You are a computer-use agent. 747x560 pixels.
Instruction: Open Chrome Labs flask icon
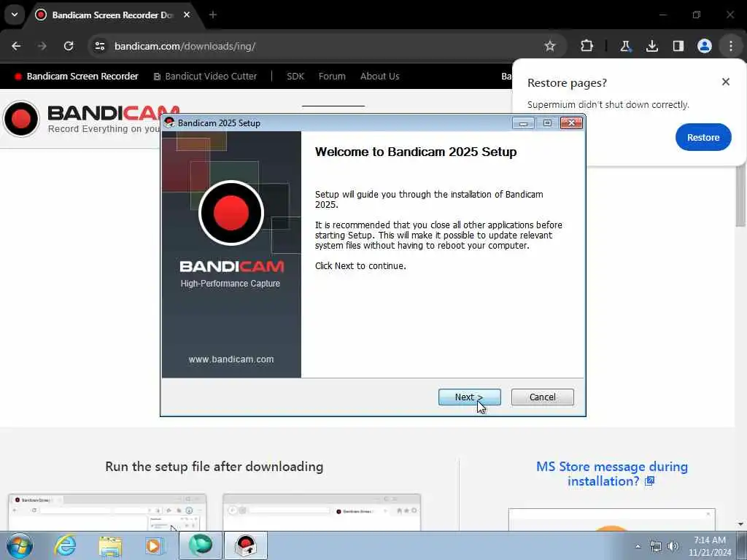click(x=625, y=46)
